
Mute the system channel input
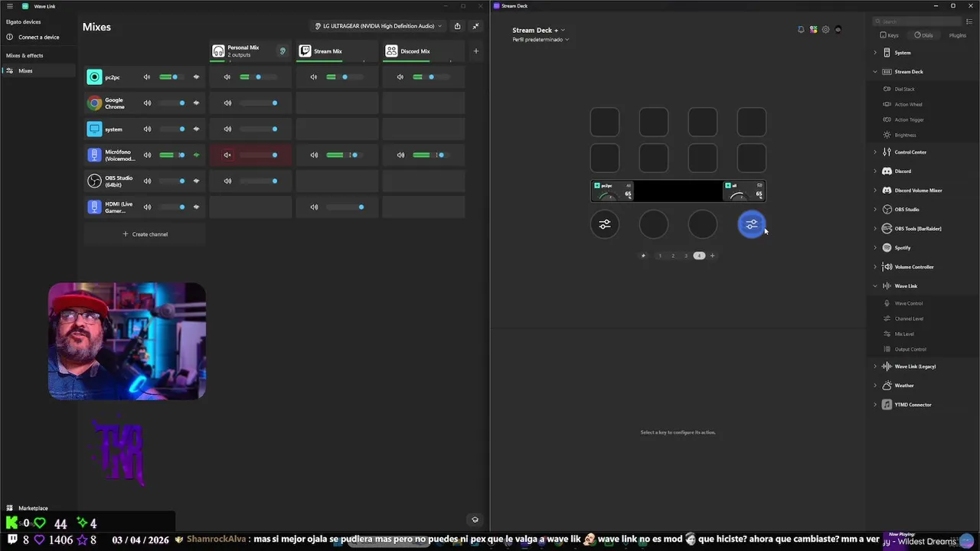click(147, 129)
